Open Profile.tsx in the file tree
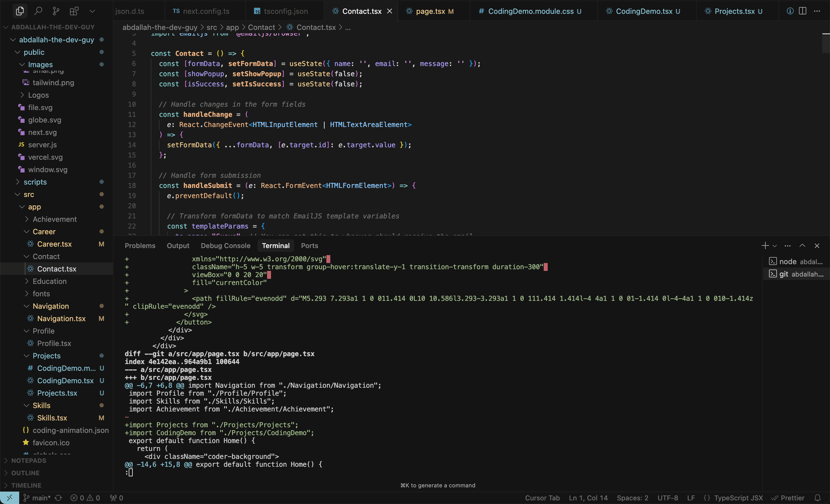Image resolution: width=830 pixels, height=504 pixels. click(54, 343)
